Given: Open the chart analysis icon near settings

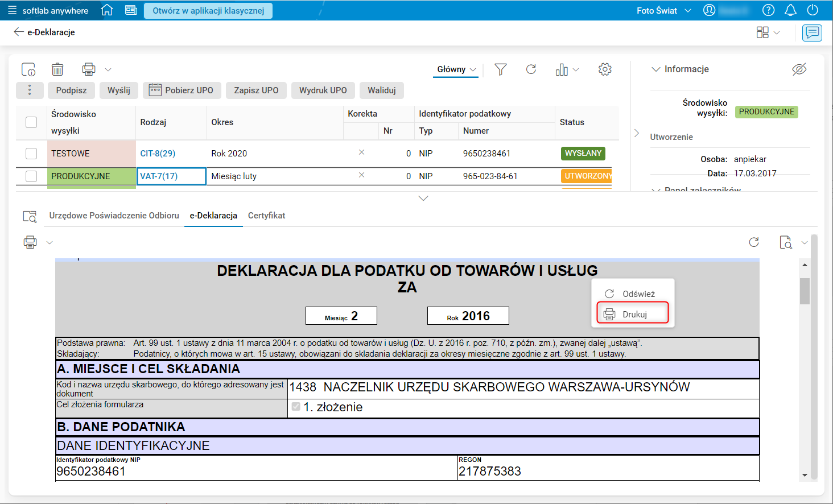Looking at the screenshot, I should [x=563, y=69].
